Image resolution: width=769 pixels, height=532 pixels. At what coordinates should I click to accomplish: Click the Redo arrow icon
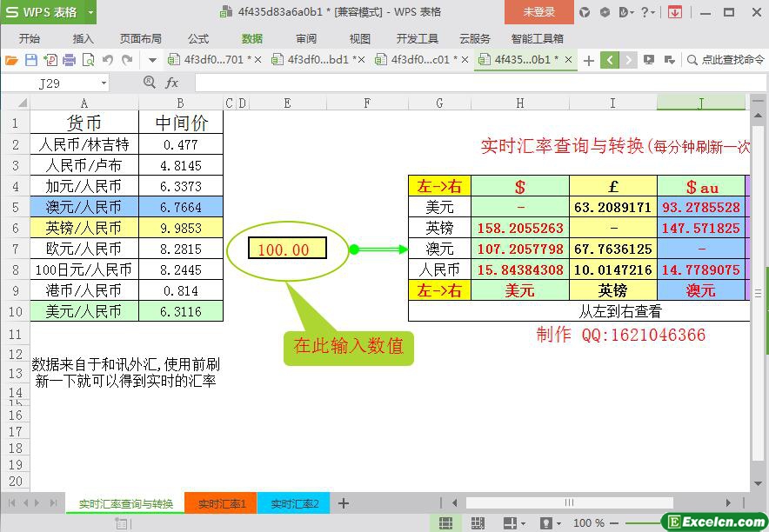[127, 60]
